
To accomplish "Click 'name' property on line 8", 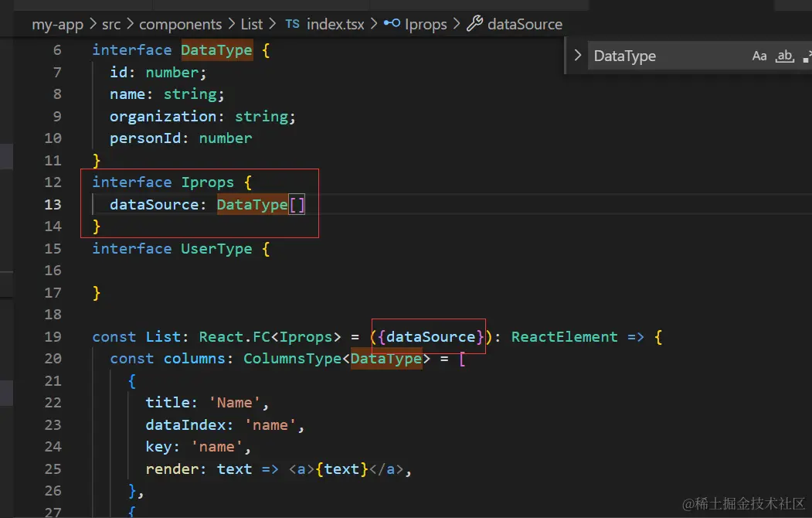I will [127, 94].
